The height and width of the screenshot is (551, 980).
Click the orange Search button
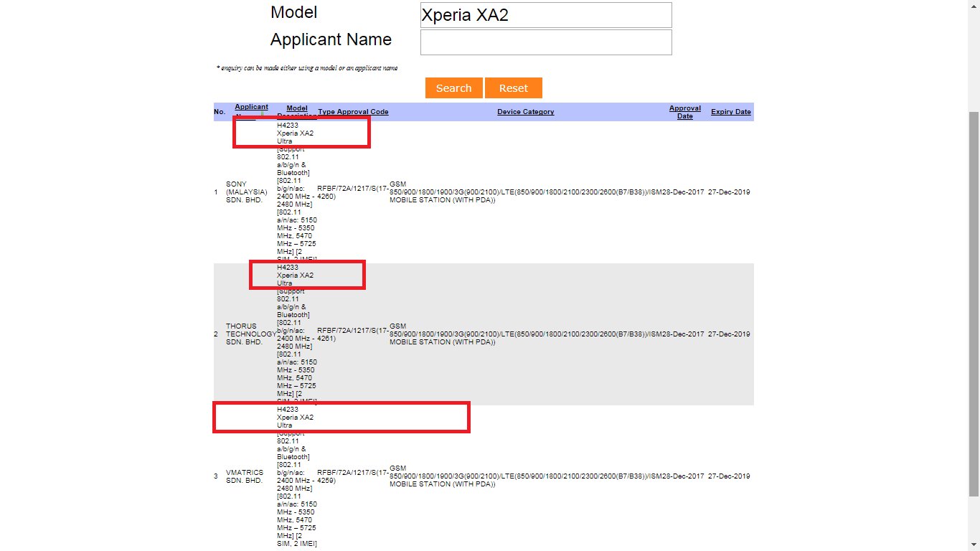454,88
